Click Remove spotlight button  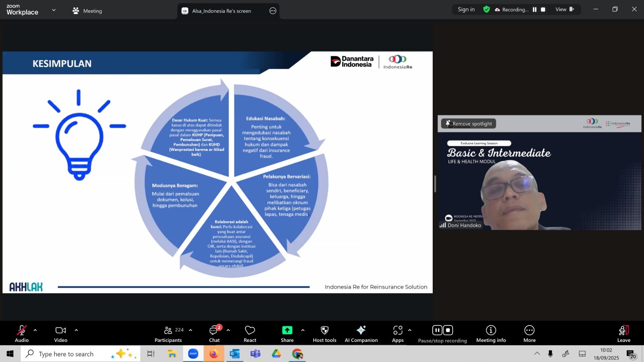(x=469, y=123)
